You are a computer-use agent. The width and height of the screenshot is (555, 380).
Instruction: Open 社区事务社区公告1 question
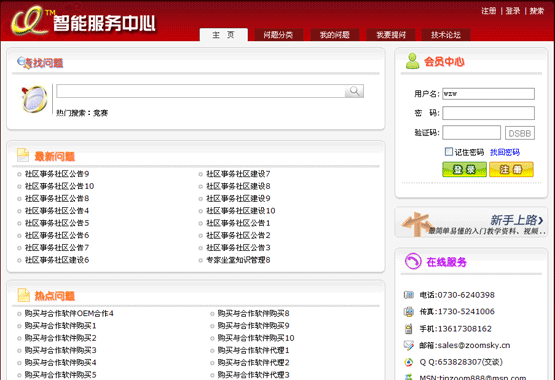[x=238, y=223]
